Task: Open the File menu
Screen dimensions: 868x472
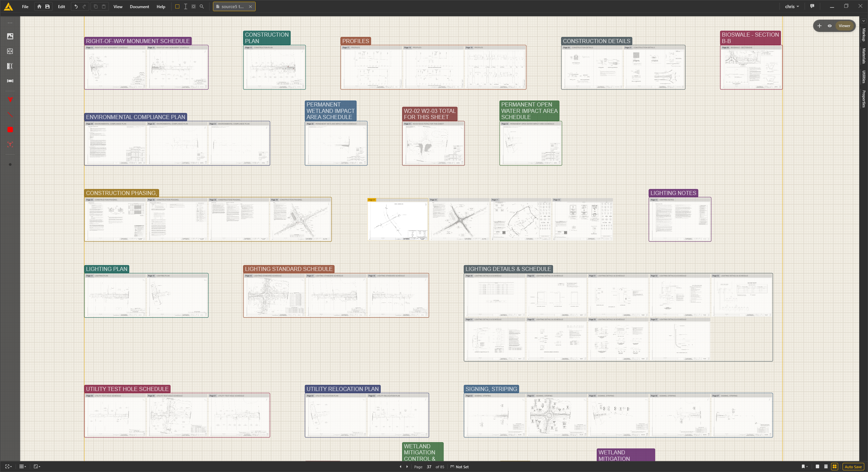Action: (25, 6)
